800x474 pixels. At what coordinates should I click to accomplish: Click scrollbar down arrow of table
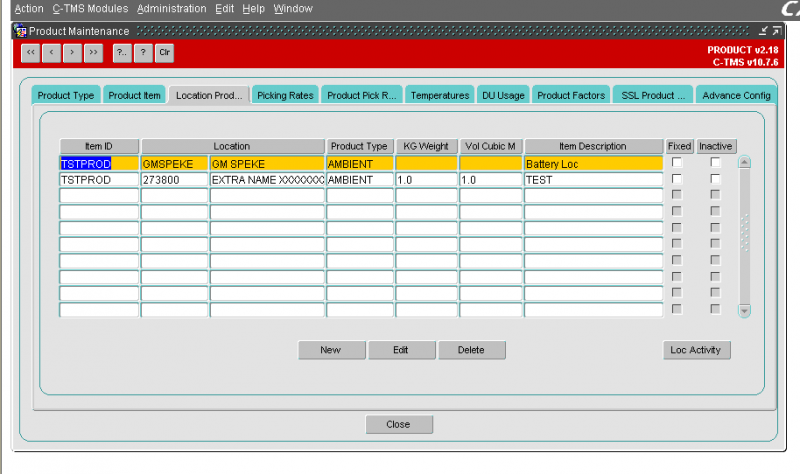[x=744, y=310]
